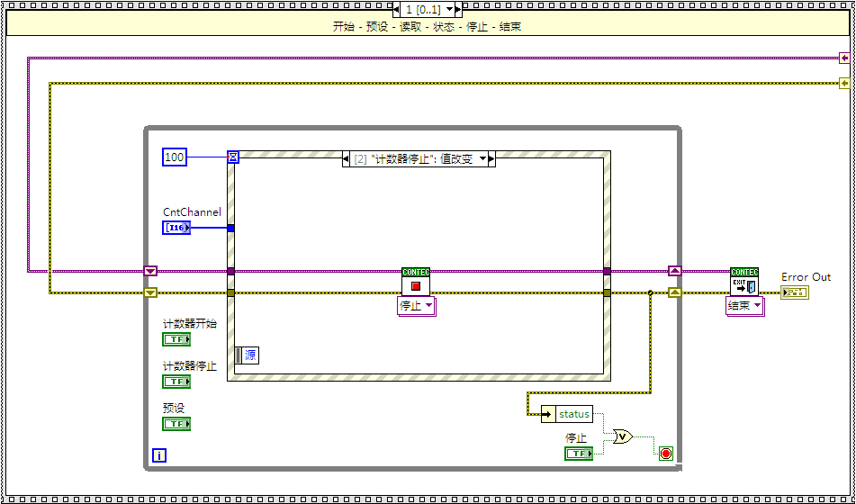The image size is (856, 504).
Task: Select the OR logic gate node
Action: click(622, 437)
